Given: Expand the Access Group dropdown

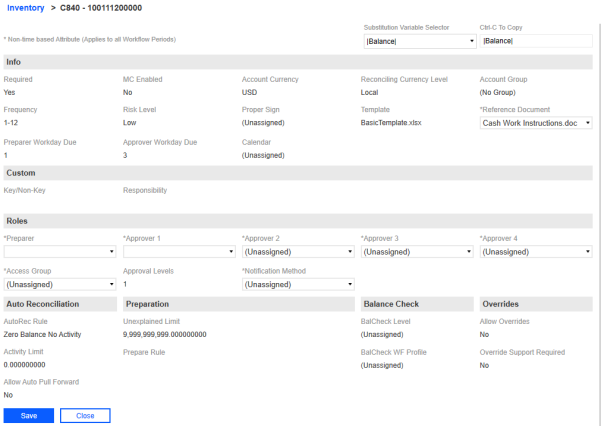Looking at the screenshot, I should [60, 284].
